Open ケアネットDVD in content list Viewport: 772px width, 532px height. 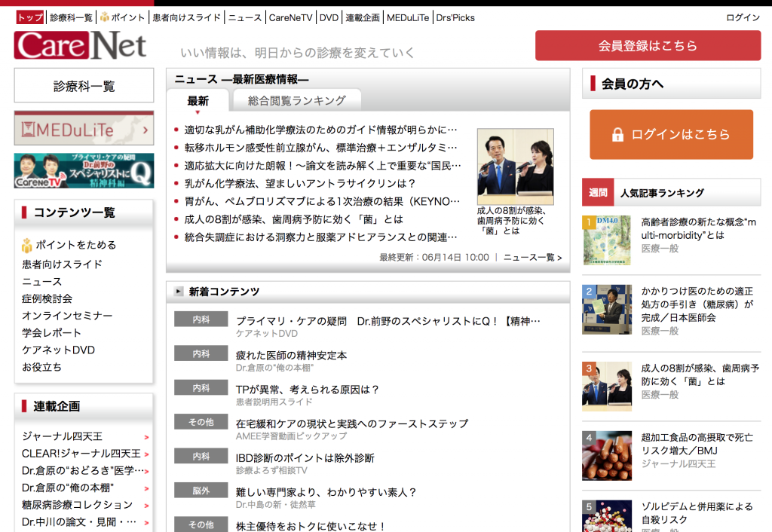click(58, 350)
